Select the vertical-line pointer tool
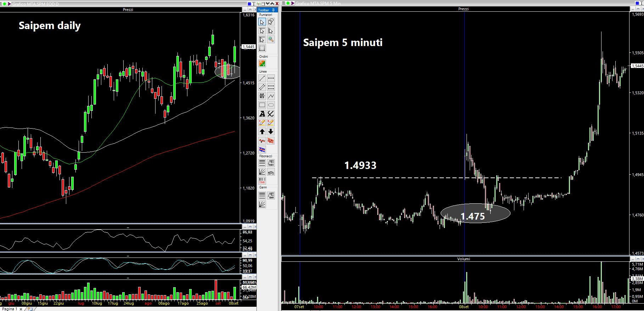Screen dimensions: 644x311 tap(271, 31)
